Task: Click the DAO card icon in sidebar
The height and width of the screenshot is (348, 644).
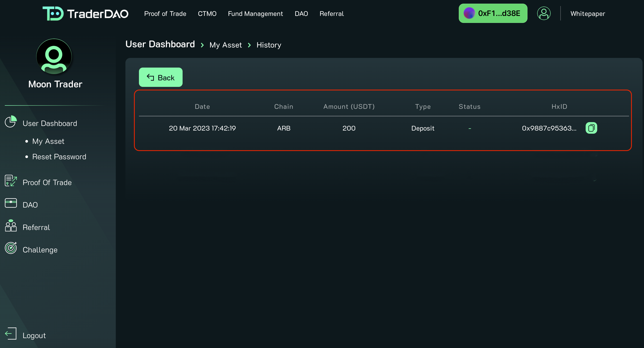Action: tap(11, 203)
